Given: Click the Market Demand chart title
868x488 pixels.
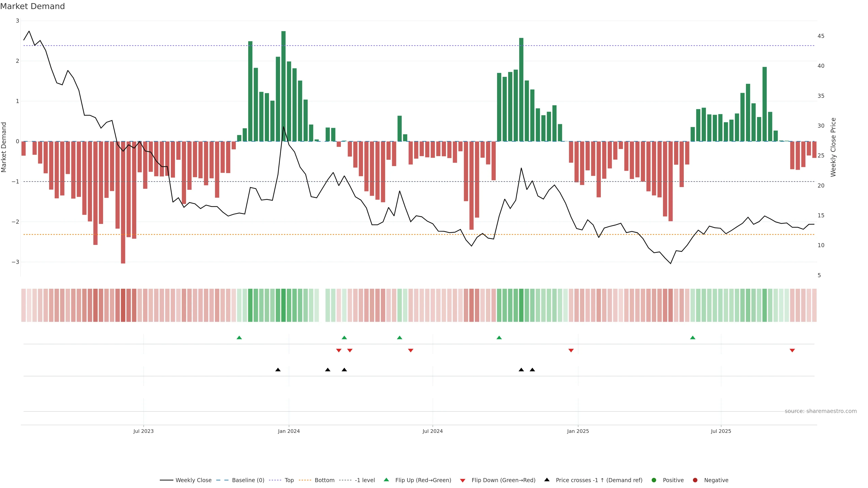Looking at the screenshot, I should (x=32, y=6).
